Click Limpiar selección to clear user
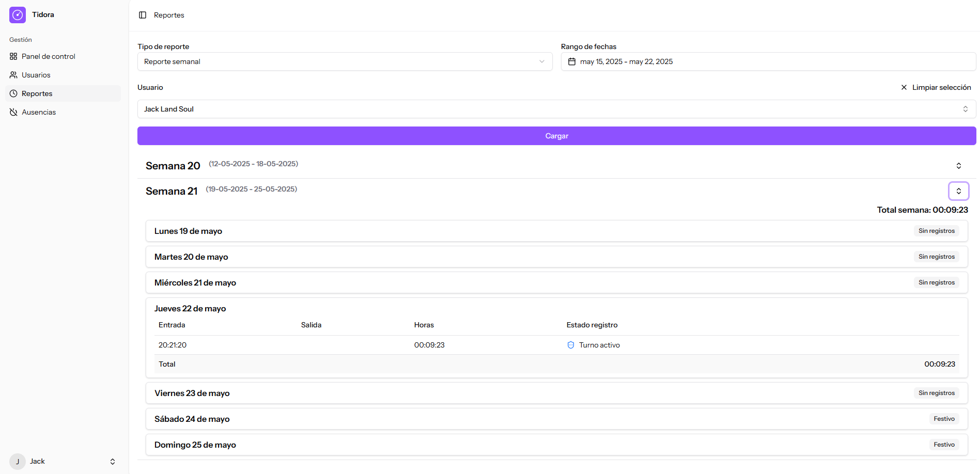This screenshot has height=474, width=980. click(x=936, y=87)
